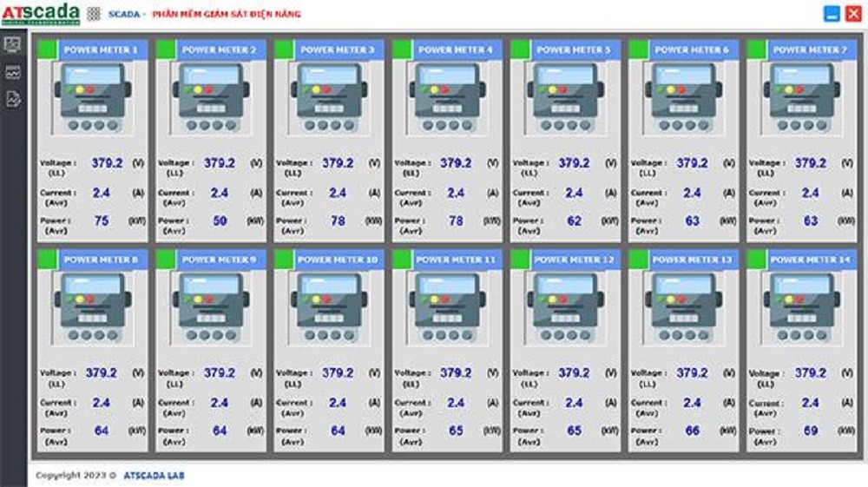Screen dimensions: 868x487
Task: Click Power Meter 10 power value 64
Action: pos(338,431)
